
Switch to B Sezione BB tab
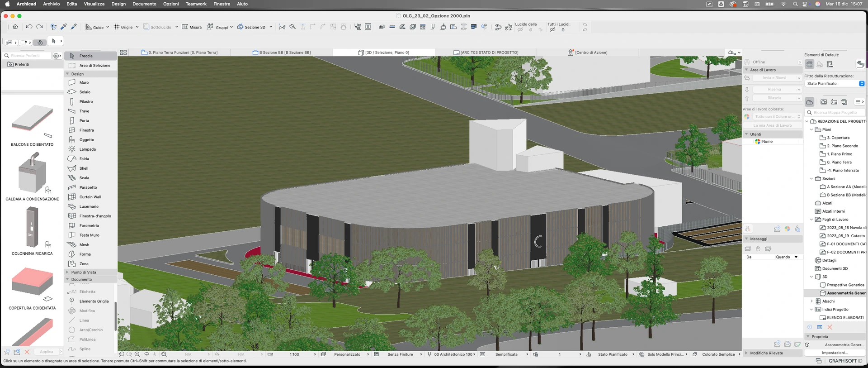coord(282,53)
